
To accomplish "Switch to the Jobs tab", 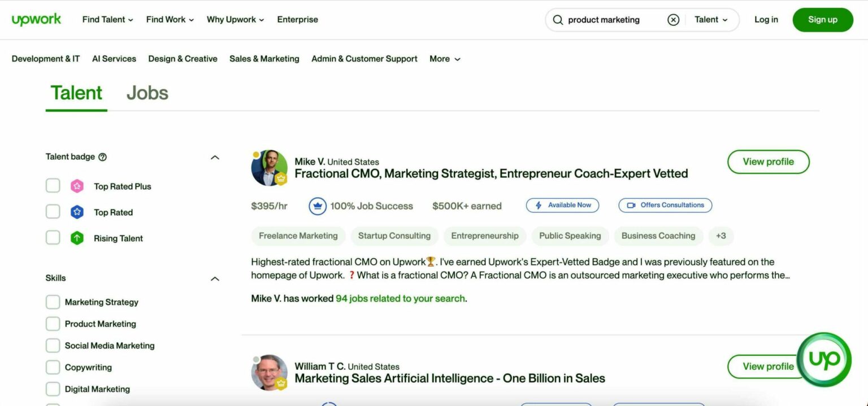I will point(147,93).
